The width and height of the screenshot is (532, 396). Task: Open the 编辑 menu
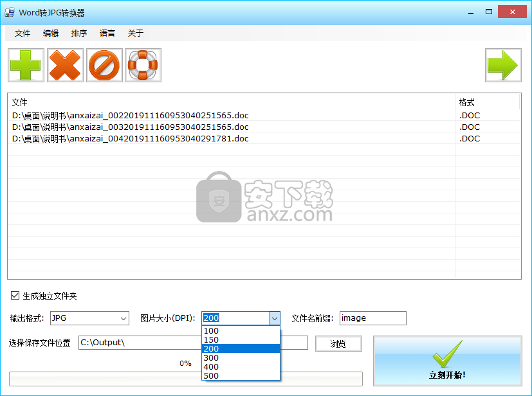point(51,33)
